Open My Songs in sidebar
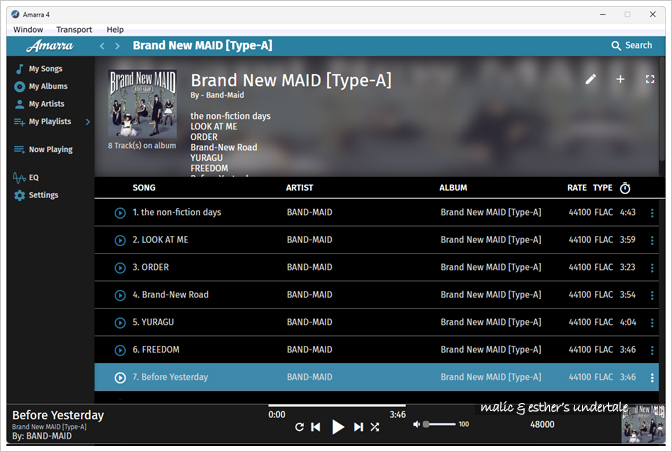The image size is (672, 452). (39, 69)
